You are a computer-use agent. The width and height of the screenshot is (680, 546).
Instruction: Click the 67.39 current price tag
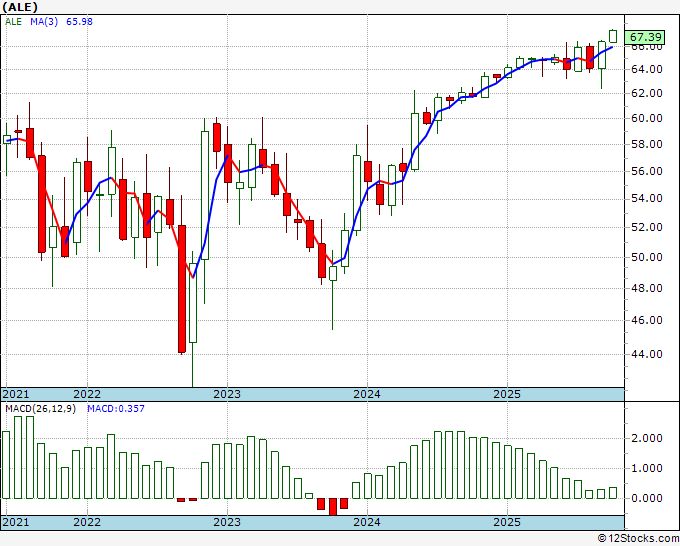click(x=646, y=37)
